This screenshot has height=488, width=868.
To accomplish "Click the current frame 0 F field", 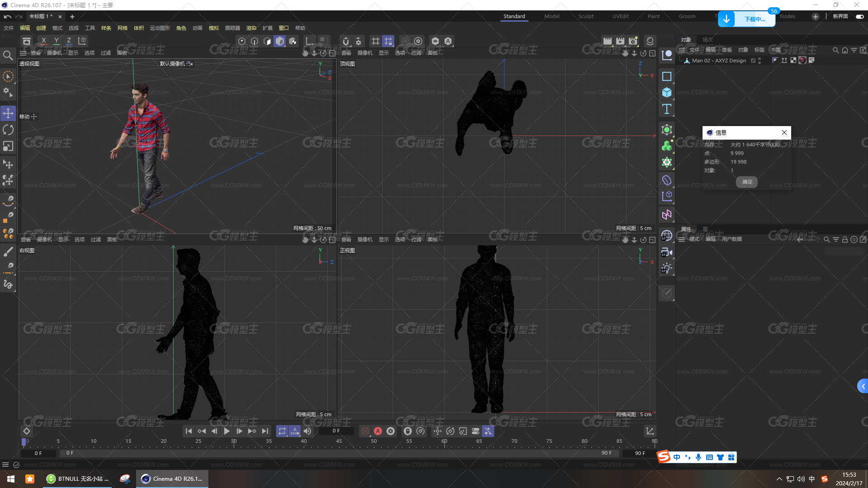I will click(336, 431).
